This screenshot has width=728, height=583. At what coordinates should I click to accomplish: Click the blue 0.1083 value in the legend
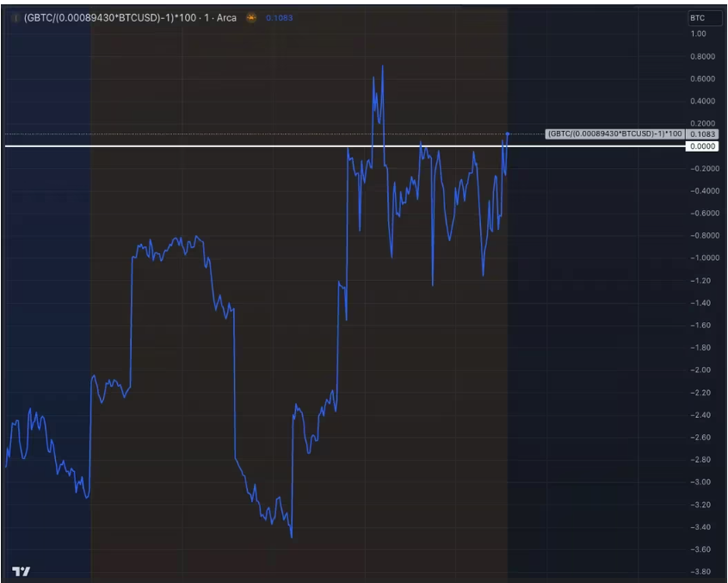[x=278, y=17]
